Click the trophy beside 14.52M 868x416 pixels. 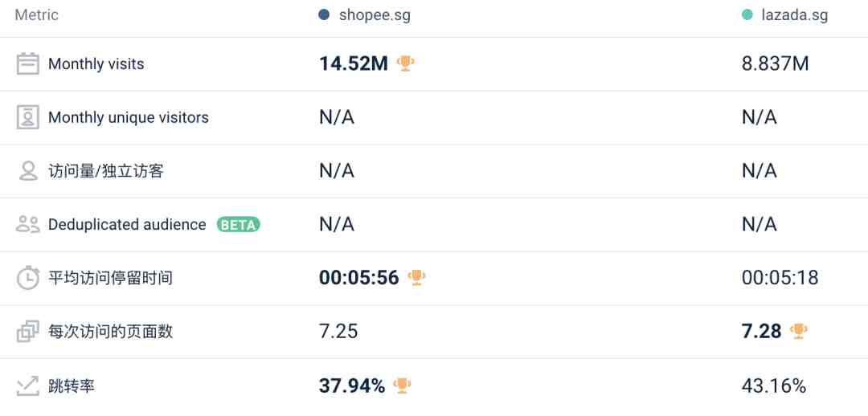click(405, 63)
